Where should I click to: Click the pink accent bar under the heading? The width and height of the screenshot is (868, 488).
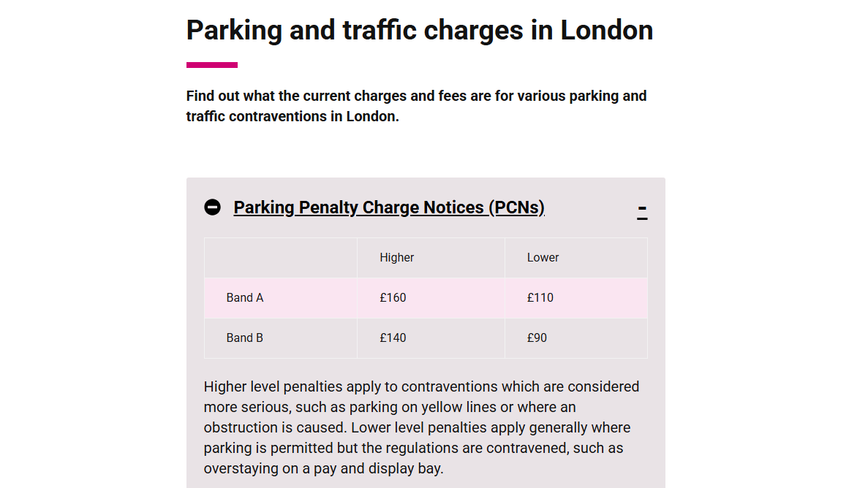(212, 65)
